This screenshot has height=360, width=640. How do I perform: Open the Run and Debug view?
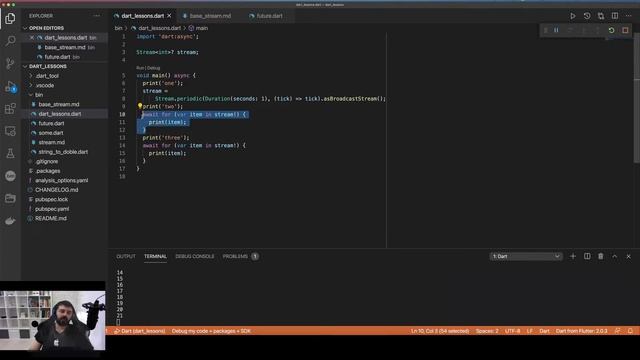pos(10,87)
